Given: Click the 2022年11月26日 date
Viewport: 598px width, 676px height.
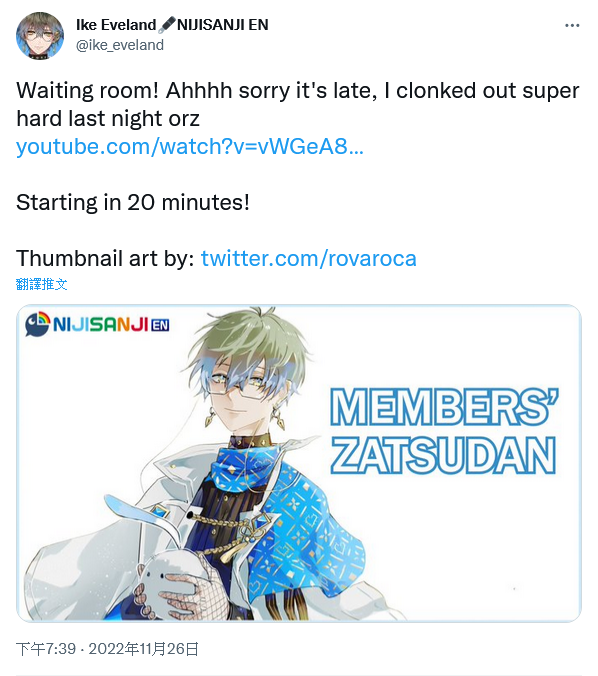Looking at the screenshot, I should pyautogui.click(x=144, y=648).
